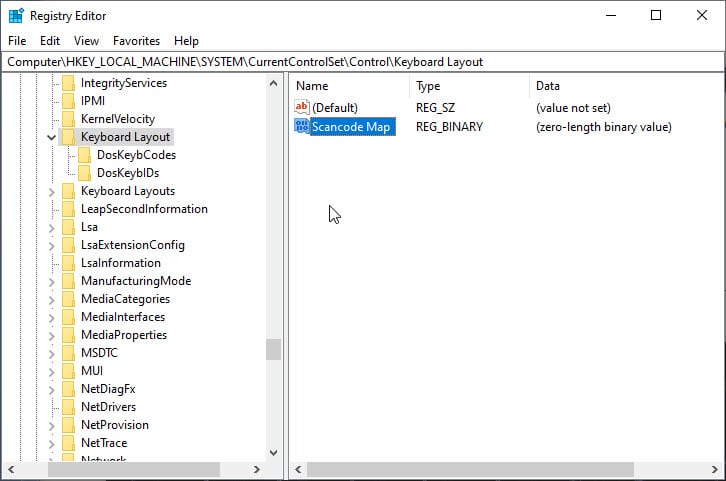Viewport: 726px width, 481px height.
Task: Open the Help menu
Action: coord(186,41)
